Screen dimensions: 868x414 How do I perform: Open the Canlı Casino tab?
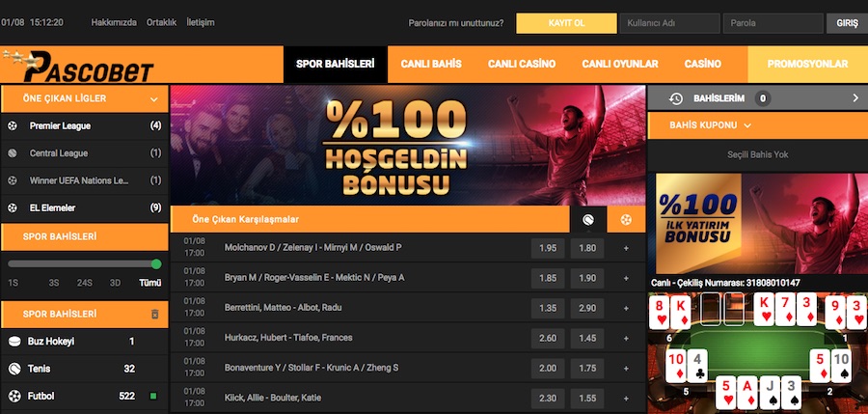coord(522,65)
